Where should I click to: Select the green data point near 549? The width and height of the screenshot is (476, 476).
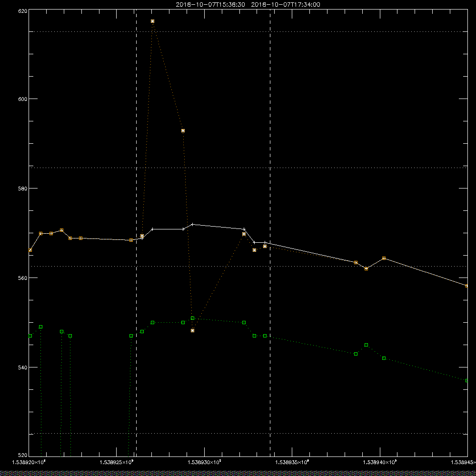(x=40, y=327)
